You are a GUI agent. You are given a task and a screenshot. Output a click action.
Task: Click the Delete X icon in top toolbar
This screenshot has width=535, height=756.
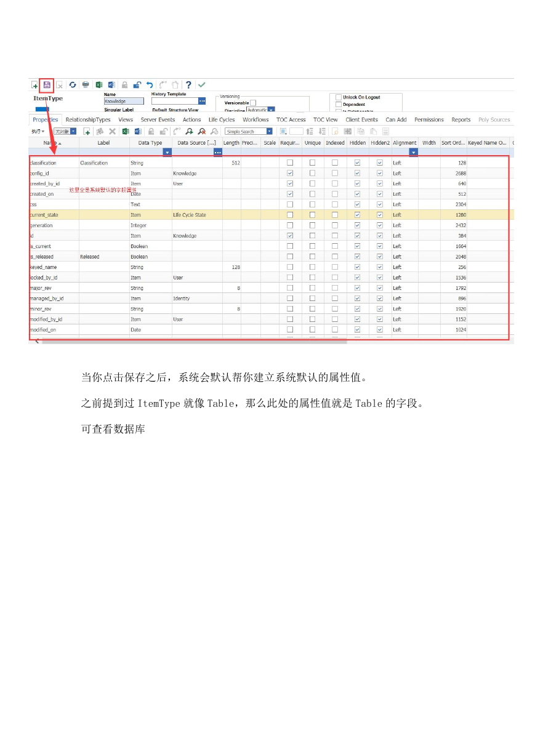[60, 85]
